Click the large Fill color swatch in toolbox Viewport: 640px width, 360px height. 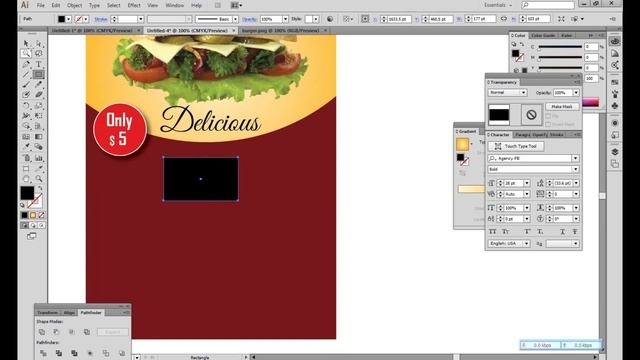click(27, 193)
